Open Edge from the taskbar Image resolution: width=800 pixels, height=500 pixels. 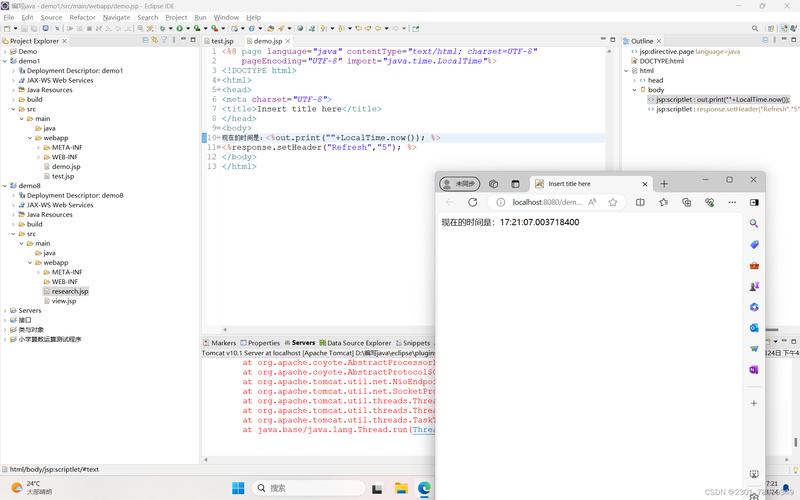pos(424,488)
